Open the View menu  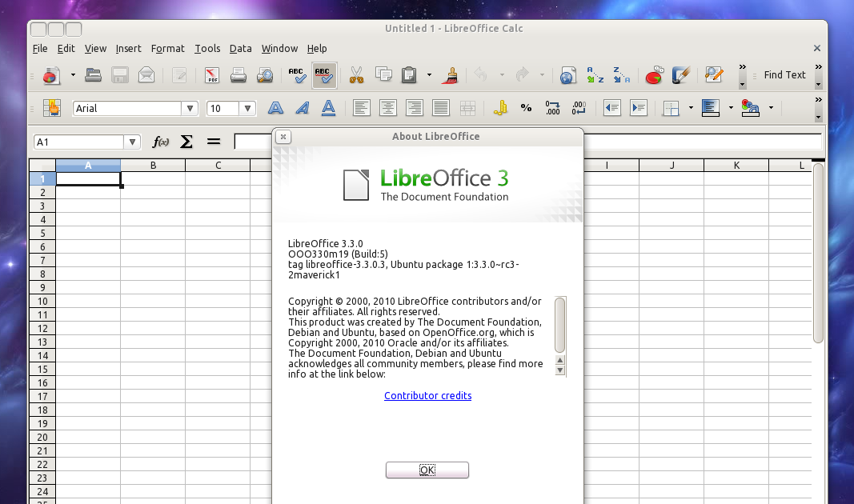tap(95, 49)
